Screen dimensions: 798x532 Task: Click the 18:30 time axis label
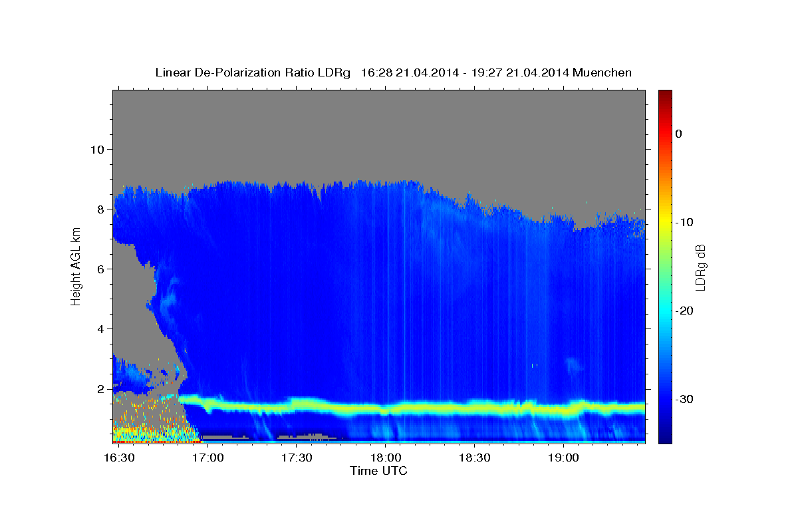474,458
